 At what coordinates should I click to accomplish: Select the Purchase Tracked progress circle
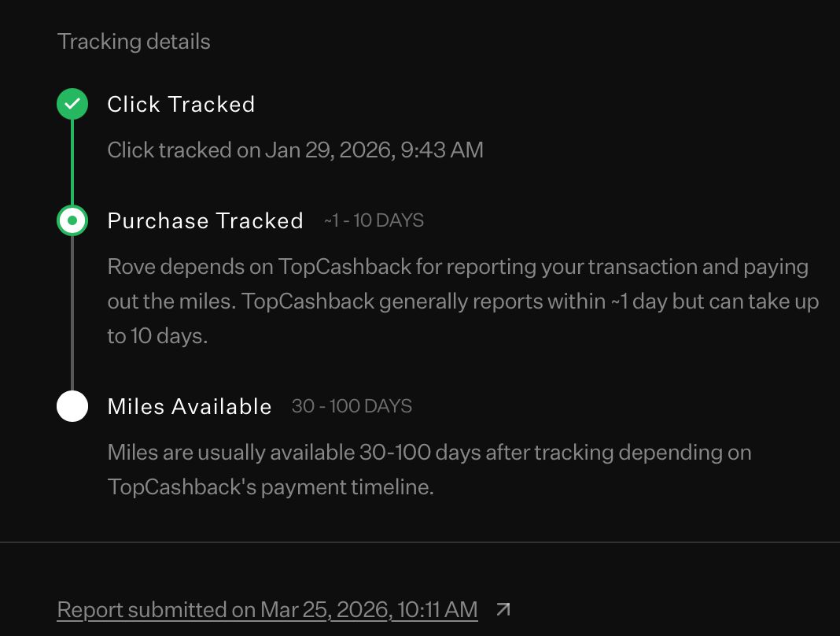[72, 220]
